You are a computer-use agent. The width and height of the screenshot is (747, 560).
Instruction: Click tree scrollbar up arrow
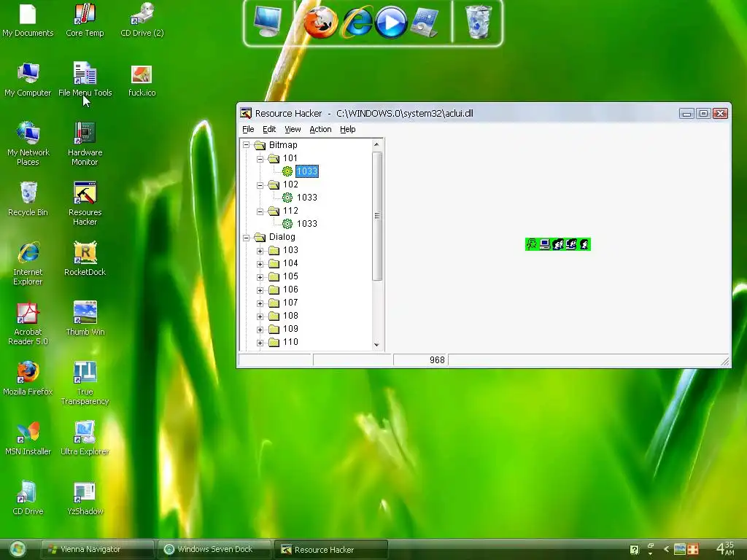click(376, 144)
